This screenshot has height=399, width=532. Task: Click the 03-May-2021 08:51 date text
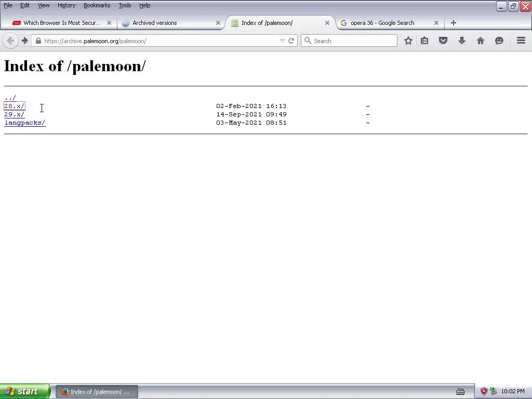tap(251, 123)
